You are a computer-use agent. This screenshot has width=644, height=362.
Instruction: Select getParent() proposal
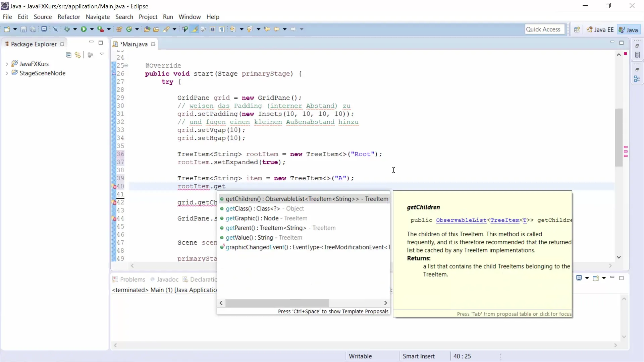[x=304, y=228]
